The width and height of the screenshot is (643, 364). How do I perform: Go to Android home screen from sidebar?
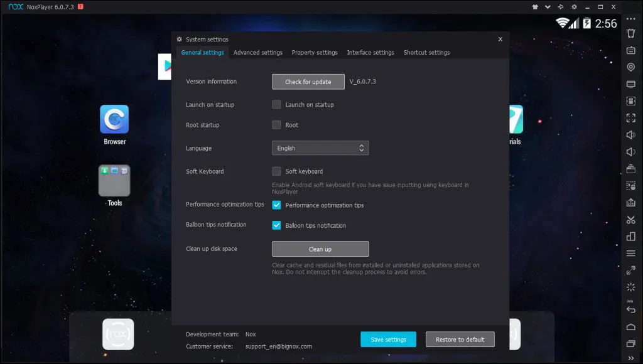click(x=630, y=326)
